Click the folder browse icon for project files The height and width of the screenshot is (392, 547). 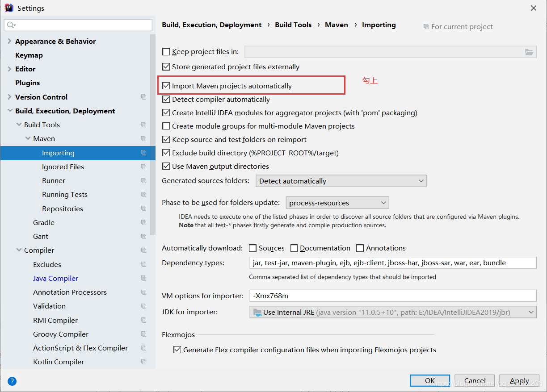(529, 52)
